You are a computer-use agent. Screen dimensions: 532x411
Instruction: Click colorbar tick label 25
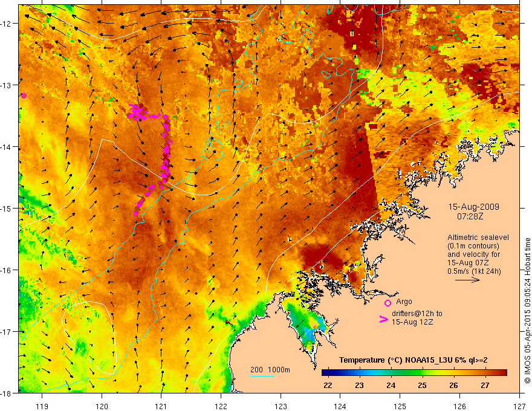coord(422,385)
